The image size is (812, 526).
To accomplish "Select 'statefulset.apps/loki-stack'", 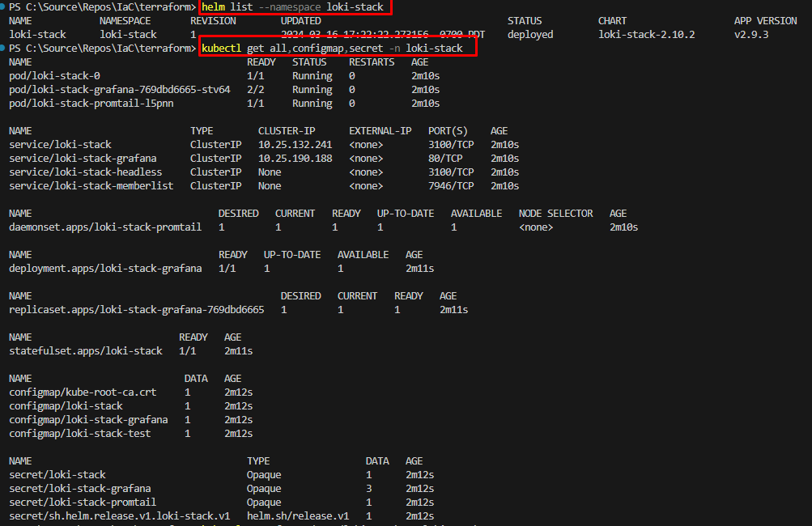I will coord(86,351).
